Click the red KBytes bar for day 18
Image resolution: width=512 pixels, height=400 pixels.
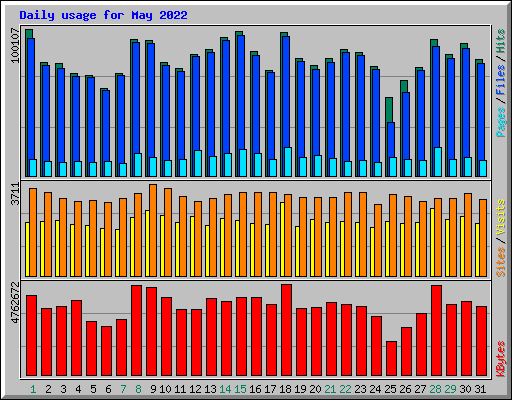tap(286, 330)
